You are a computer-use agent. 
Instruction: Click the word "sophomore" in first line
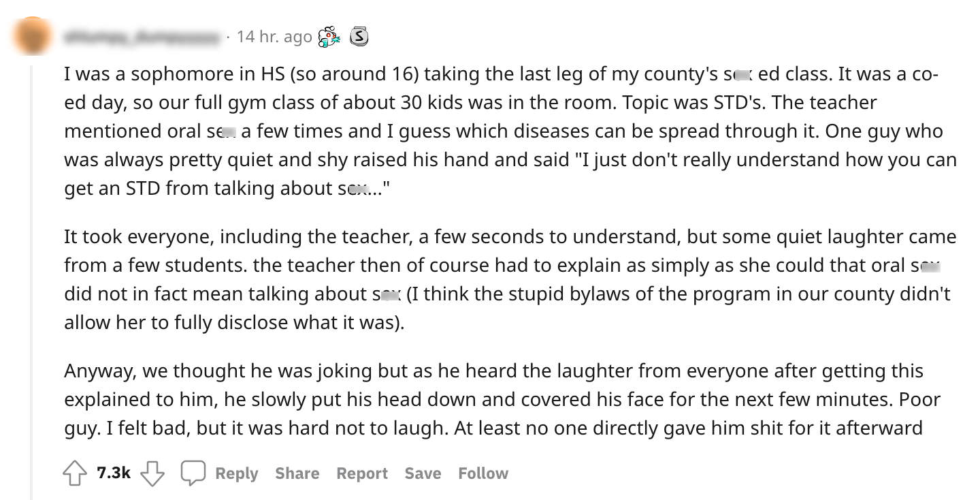(176, 74)
